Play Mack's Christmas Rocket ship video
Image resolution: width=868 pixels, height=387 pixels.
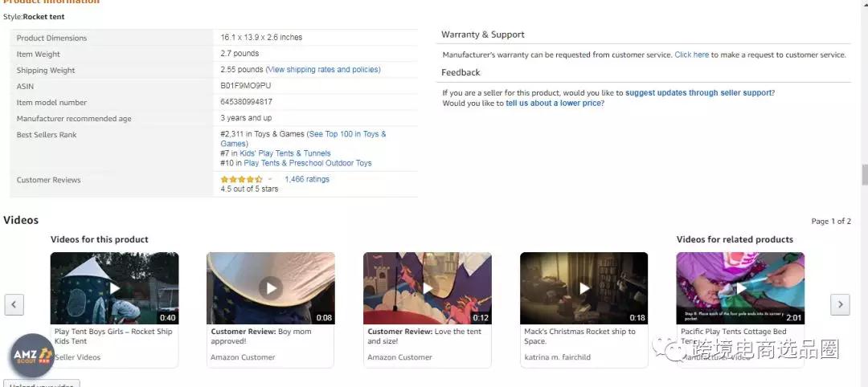(583, 288)
